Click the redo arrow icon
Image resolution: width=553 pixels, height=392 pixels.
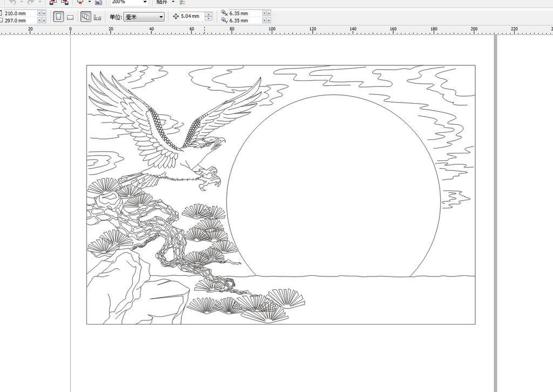(31, 2)
